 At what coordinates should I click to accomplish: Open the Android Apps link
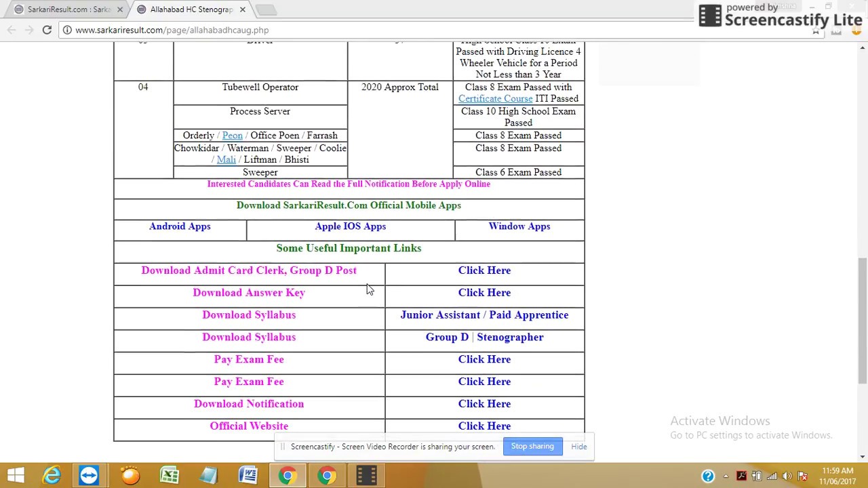180,226
